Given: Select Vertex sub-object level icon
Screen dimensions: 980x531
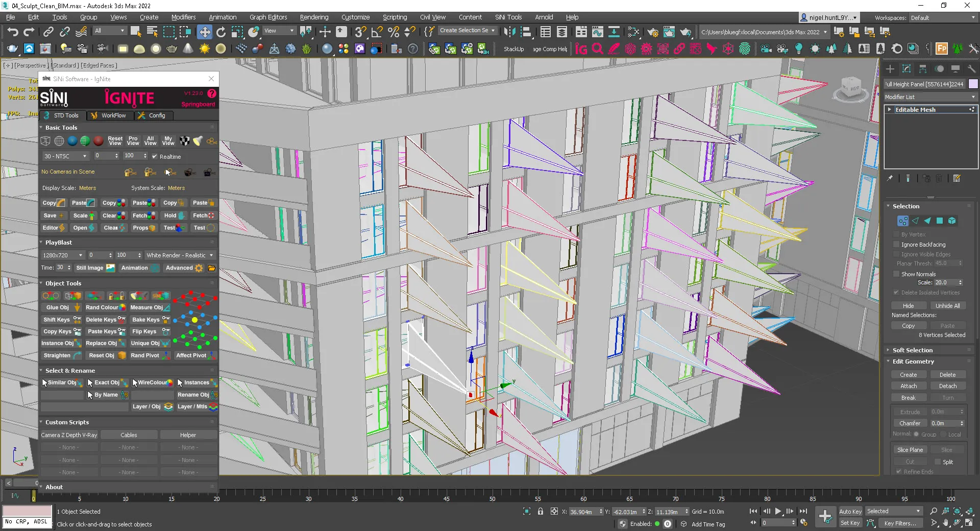Looking at the screenshot, I should click(x=903, y=221).
